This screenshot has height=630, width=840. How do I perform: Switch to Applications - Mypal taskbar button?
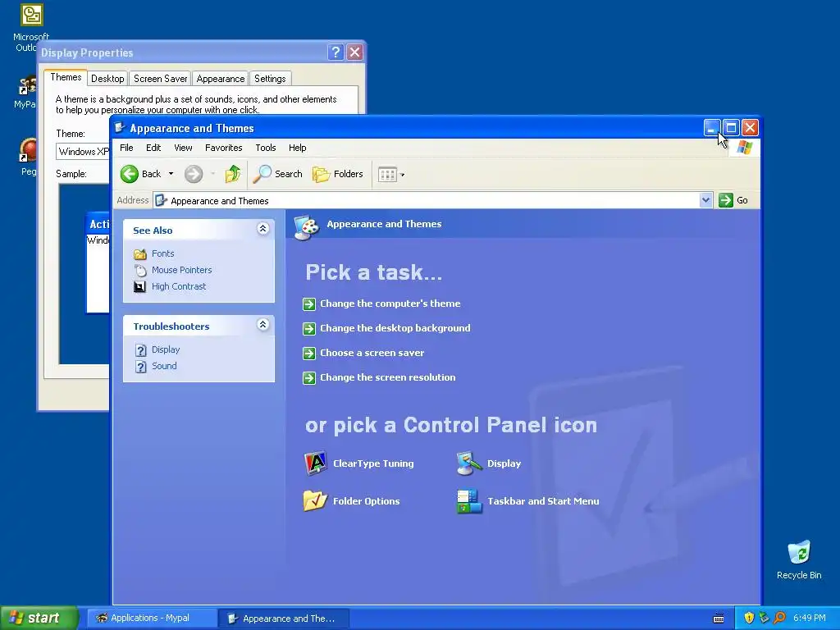point(152,619)
